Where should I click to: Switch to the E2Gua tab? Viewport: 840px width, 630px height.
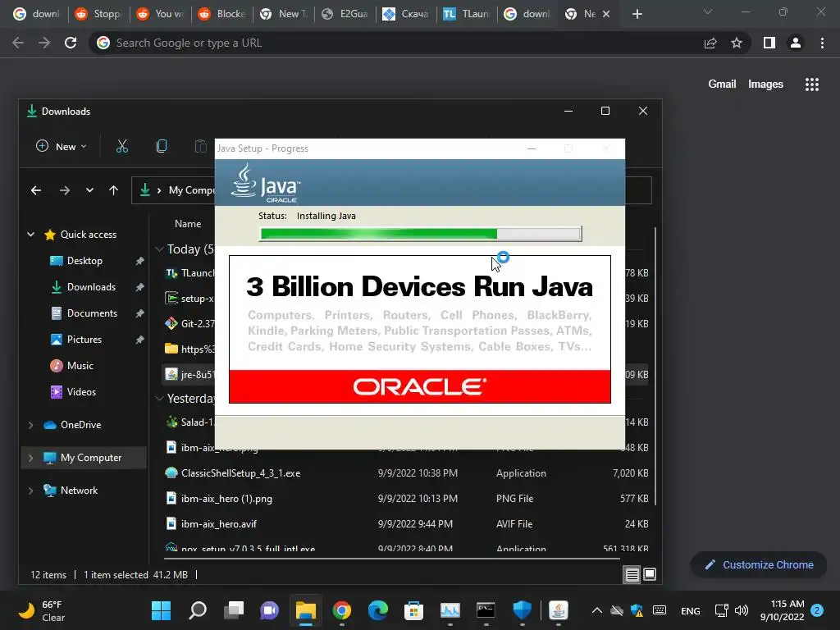(345, 14)
